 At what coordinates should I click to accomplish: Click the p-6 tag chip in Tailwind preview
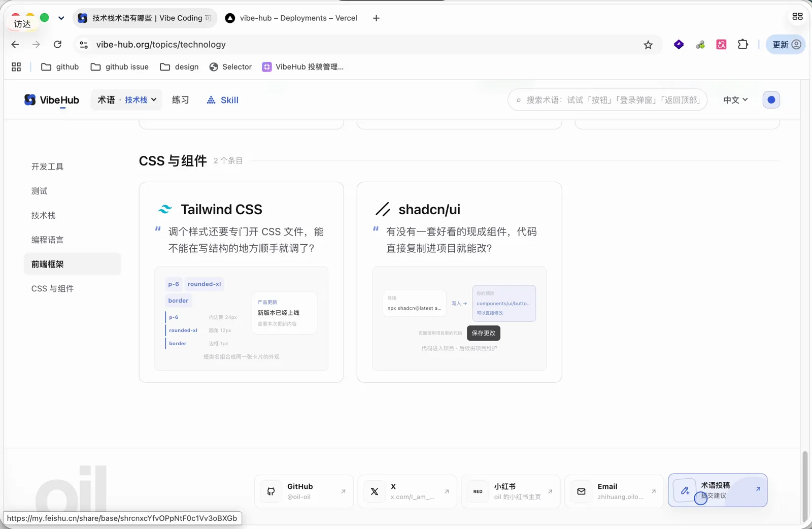pyautogui.click(x=174, y=284)
